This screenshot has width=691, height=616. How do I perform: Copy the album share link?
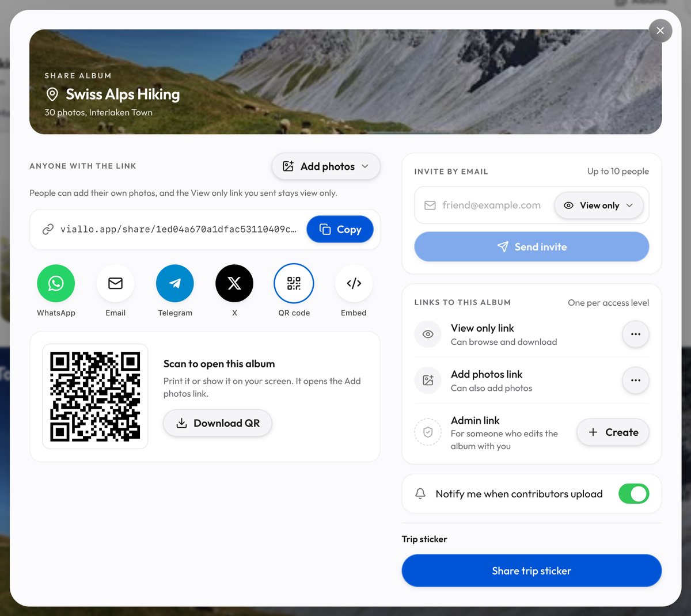click(340, 229)
